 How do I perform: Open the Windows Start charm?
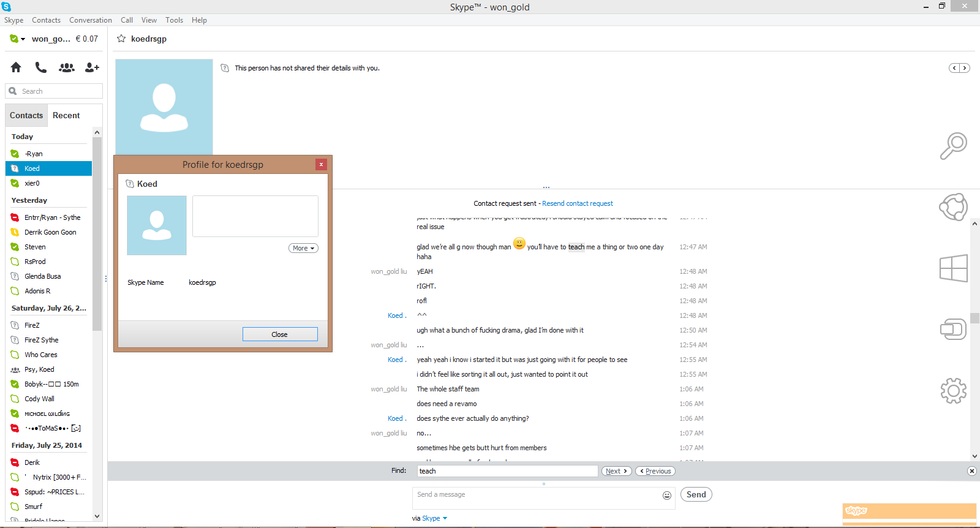click(954, 268)
